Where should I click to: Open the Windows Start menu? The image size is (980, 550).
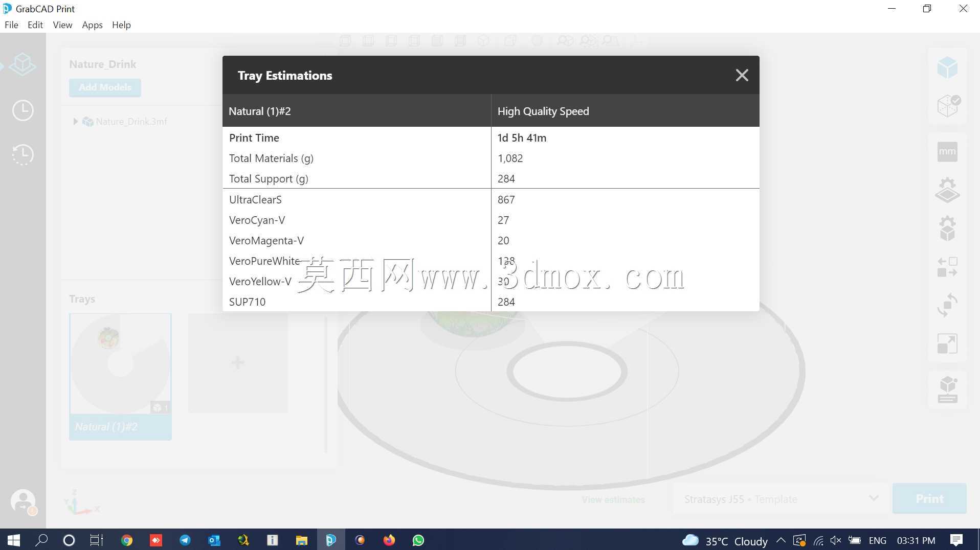[x=13, y=540]
